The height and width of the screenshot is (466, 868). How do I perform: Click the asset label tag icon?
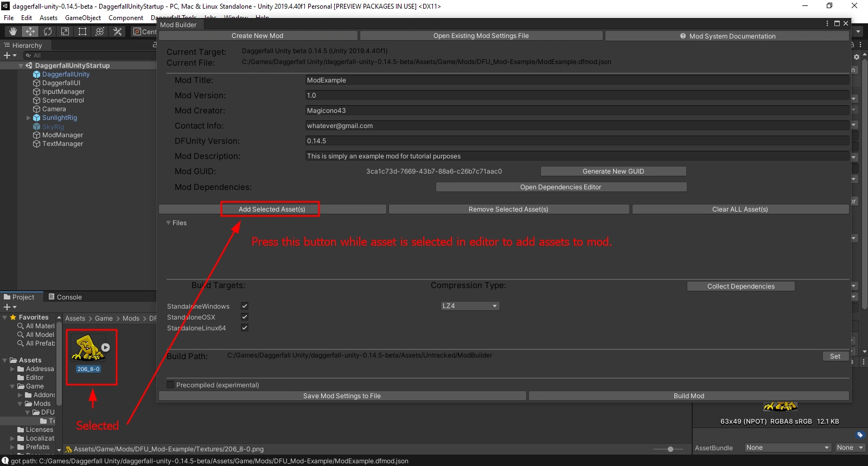point(860,435)
